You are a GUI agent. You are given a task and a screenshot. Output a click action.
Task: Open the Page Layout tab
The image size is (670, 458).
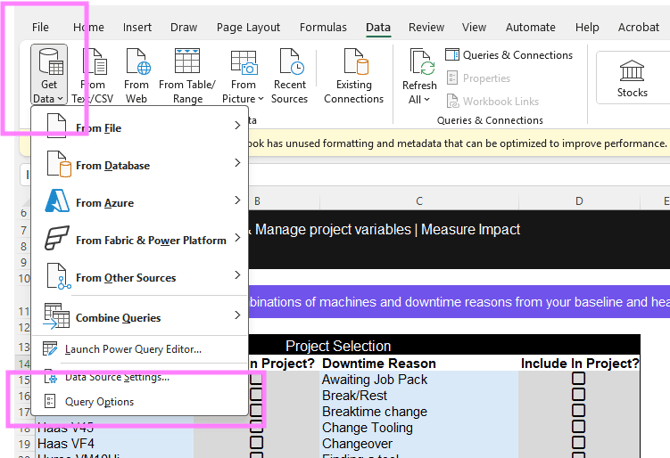click(248, 27)
